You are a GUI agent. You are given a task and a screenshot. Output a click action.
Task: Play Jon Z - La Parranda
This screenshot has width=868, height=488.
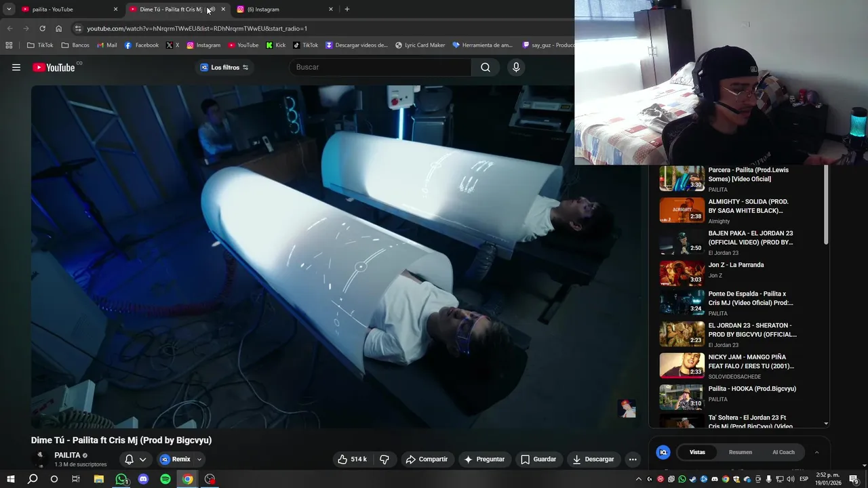click(729, 273)
